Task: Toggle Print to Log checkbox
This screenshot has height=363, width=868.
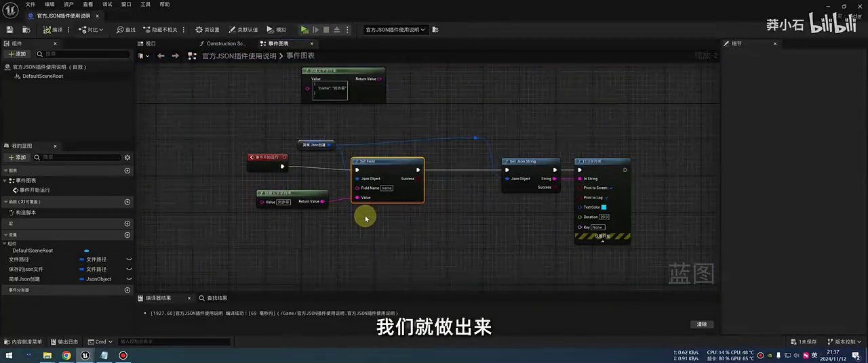Action: [x=607, y=197]
